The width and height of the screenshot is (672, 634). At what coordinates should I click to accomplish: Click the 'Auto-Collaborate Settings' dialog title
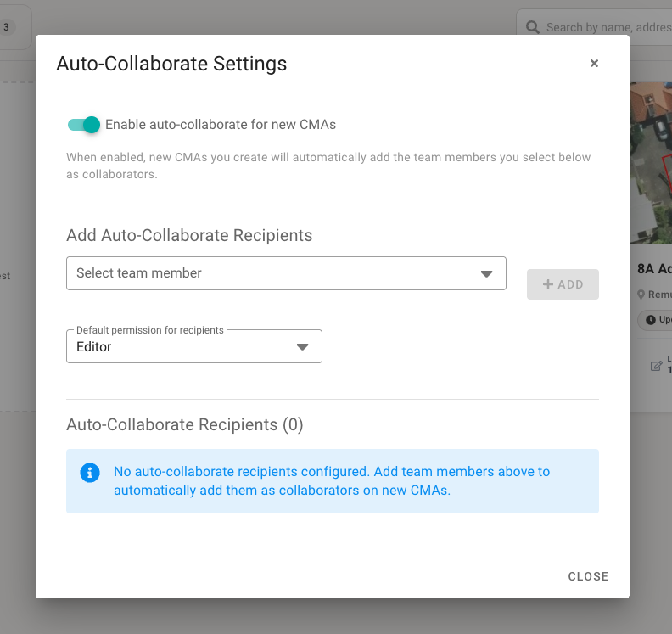coord(171,64)
